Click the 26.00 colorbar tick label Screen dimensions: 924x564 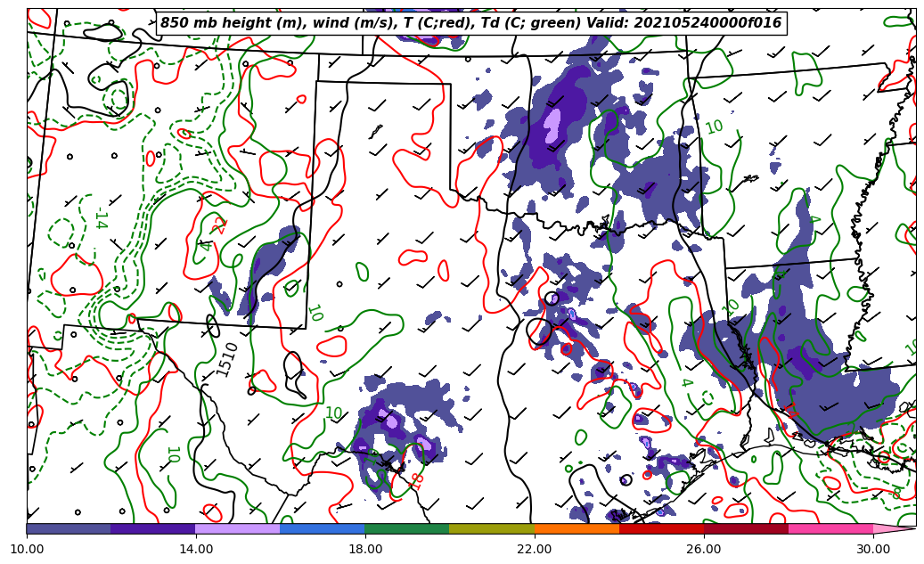click(x=704, y=549)
